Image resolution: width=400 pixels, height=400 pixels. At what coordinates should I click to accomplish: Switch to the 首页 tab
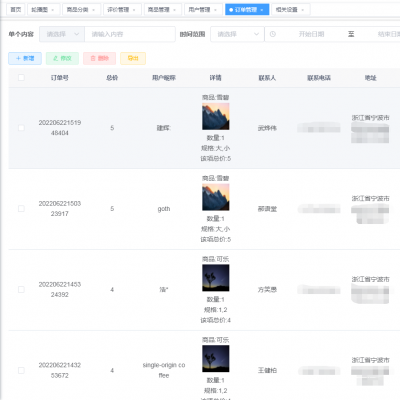pyautogui.click(x=16, y=10)
